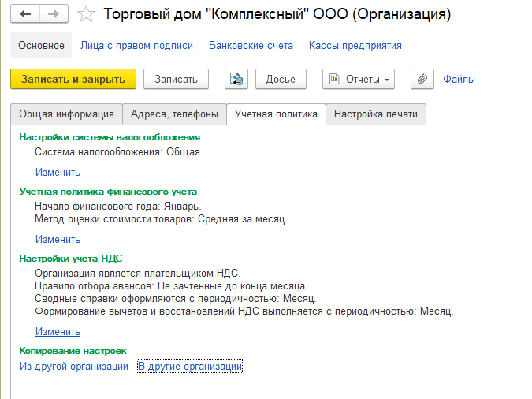Click Изменить under Настройки системы налогообложения
Screen dimensions: 532x399
point(58,172)
